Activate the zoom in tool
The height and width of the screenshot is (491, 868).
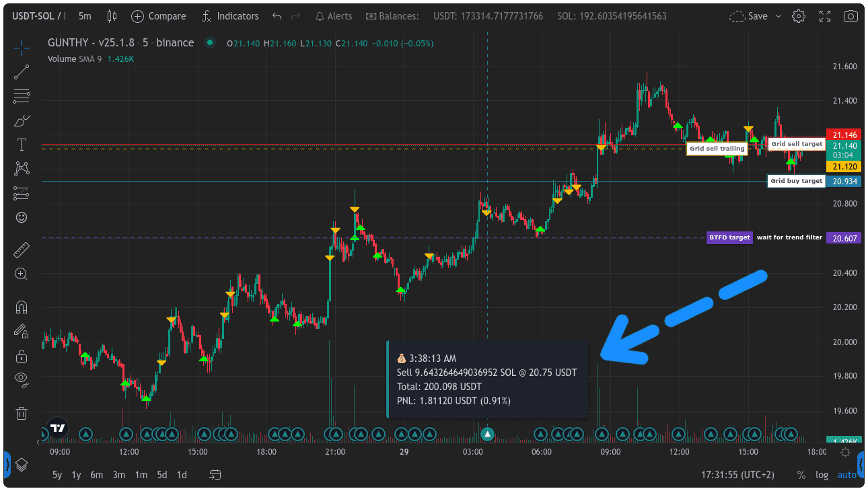click(22, 274)
